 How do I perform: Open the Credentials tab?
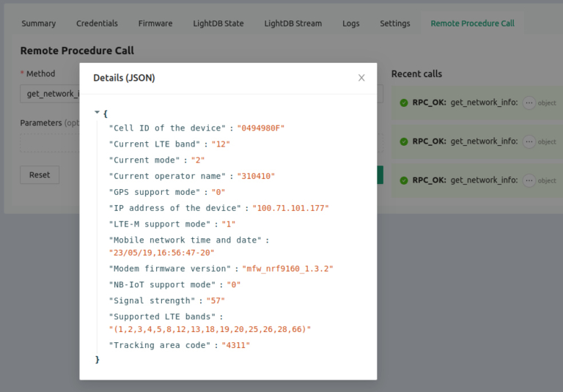tap(97, 23)
